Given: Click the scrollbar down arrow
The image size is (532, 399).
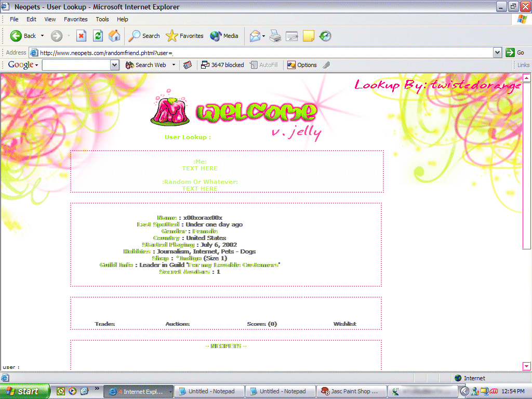Looking at the screenshot, I should click(527, 366).
